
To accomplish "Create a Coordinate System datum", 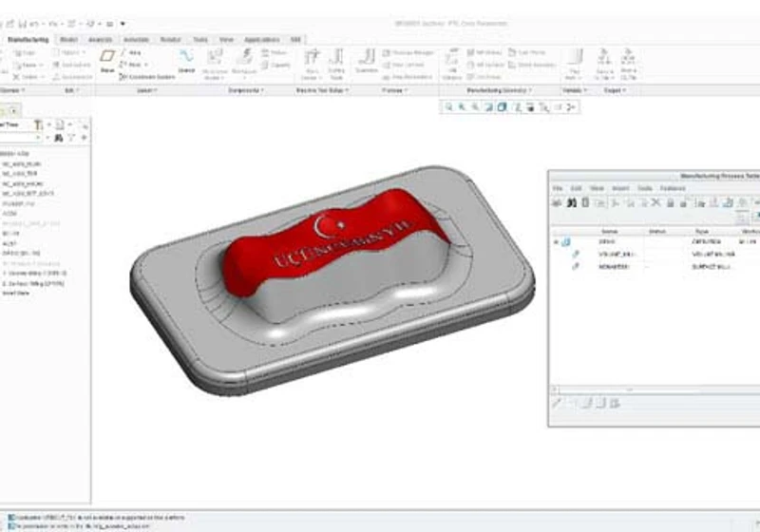I will tap(147, 77).
